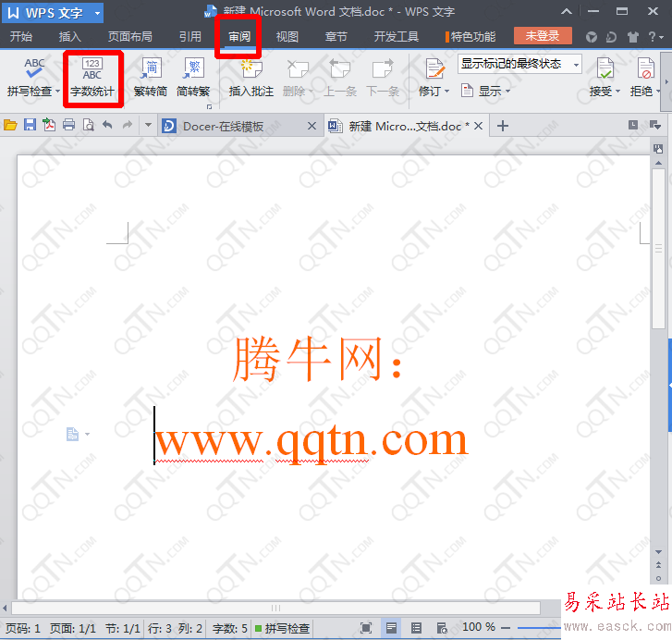Viewport: 672px width, 640px height.
Task: Click vertical scrollbar up arrow
Action: (x=659, y=163)
